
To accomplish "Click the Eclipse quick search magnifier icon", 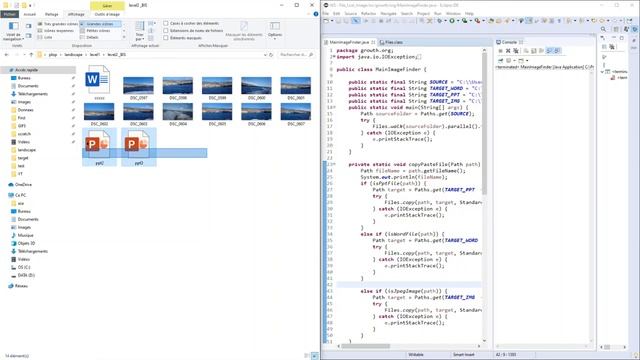I will tap(603, 29).
